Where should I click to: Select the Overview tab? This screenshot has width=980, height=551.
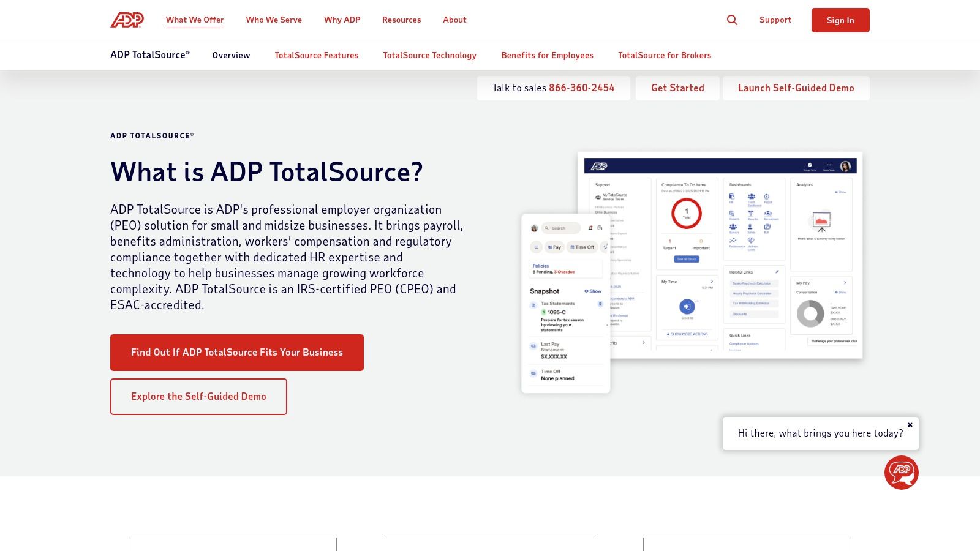231,55
